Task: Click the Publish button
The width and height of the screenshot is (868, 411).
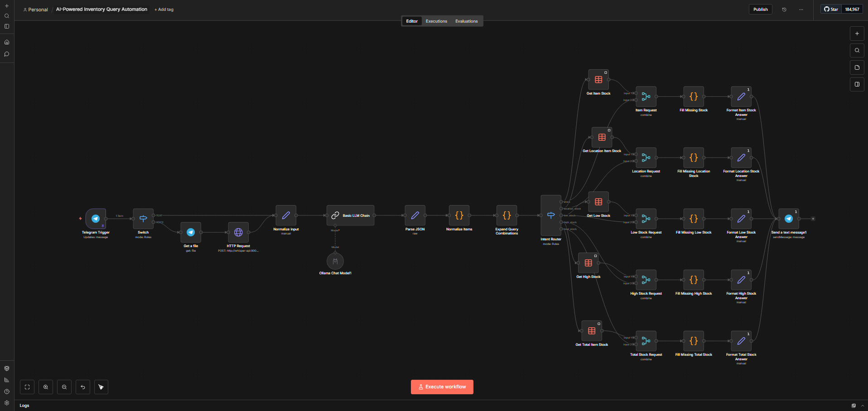Action: [x=760, y=10]
